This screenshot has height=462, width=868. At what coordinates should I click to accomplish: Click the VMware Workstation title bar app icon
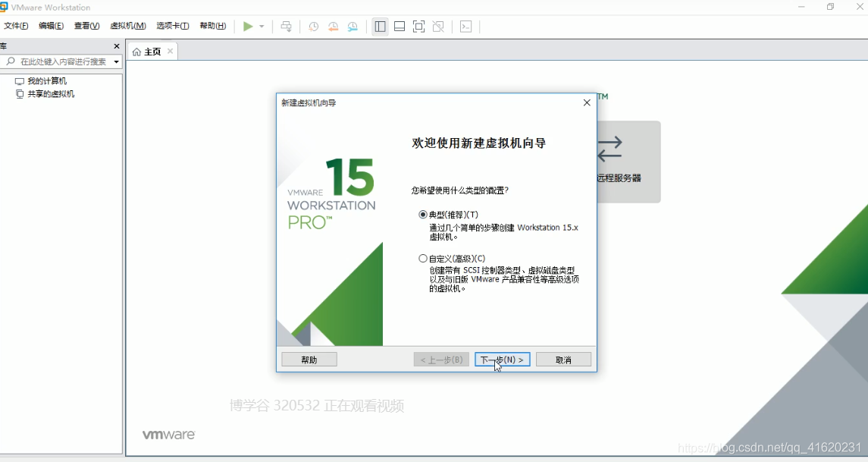coord(3,7)
